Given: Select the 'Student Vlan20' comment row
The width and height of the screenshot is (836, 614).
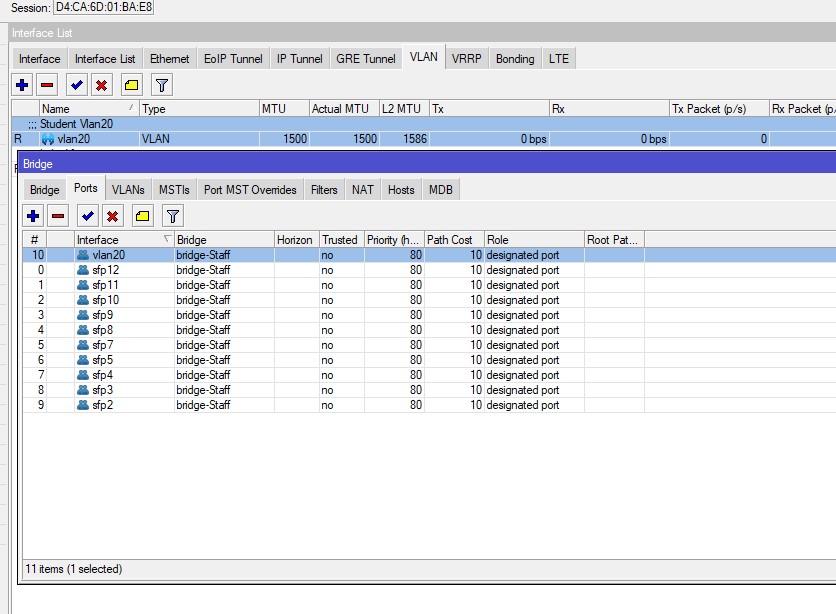Looking at the screenshot, I should pos(424,124).
